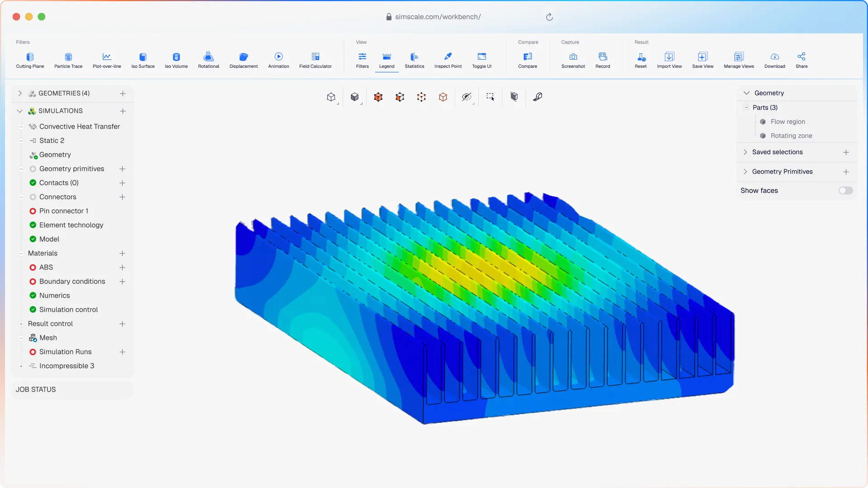Add a new connector
Viewport: 868px width, 488px height.
tap(122, 197)
